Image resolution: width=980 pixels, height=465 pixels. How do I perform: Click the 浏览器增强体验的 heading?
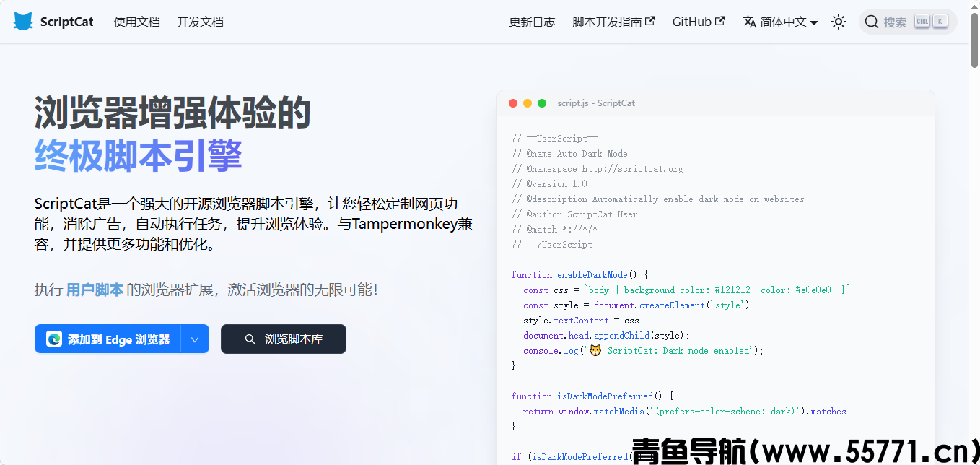point(172,113)
